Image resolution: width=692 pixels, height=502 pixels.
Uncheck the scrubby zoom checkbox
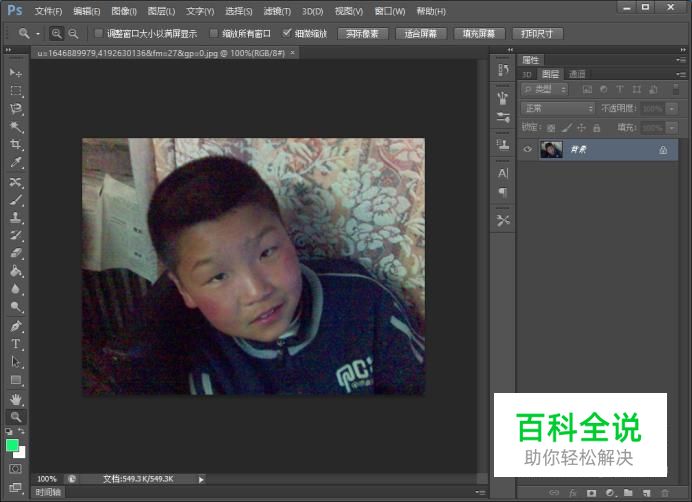click(x=287, y=33)
